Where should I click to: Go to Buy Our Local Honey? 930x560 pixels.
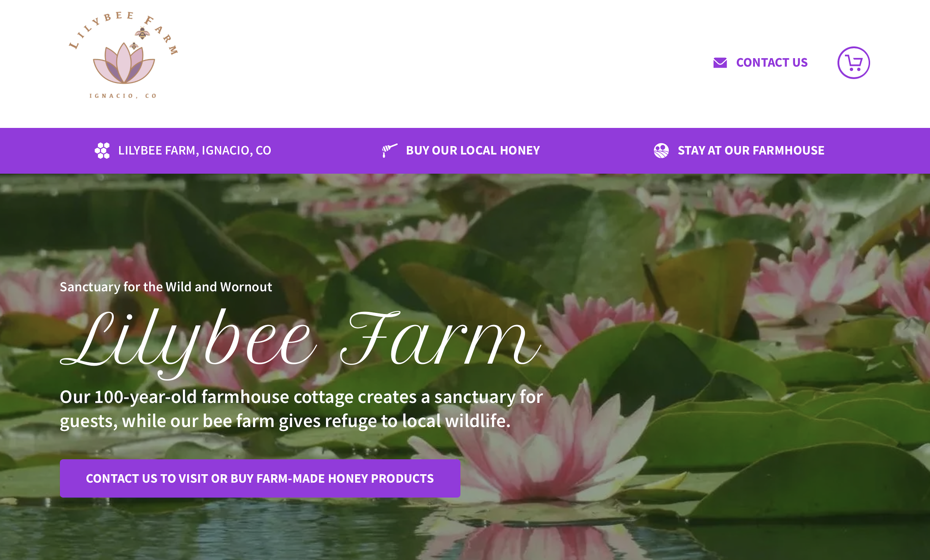click(x=473, y=150)
